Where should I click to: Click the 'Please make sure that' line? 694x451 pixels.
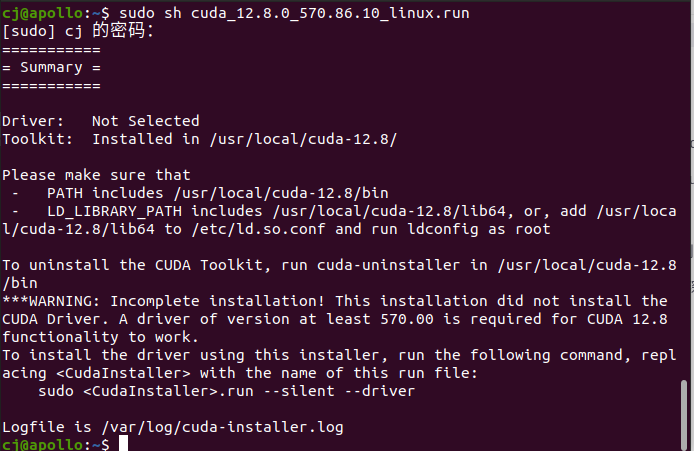coord(96,175)
